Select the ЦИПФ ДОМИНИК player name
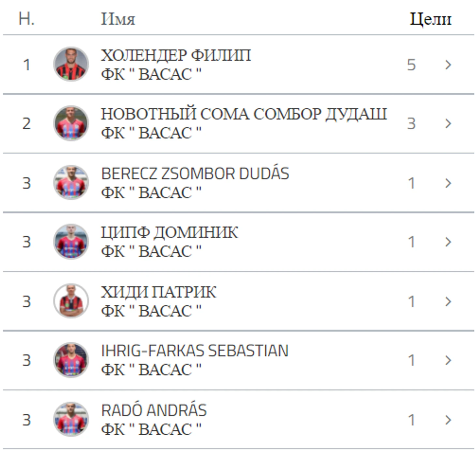The height and width of the screenshot is (450, 476). tap(170, 233)
